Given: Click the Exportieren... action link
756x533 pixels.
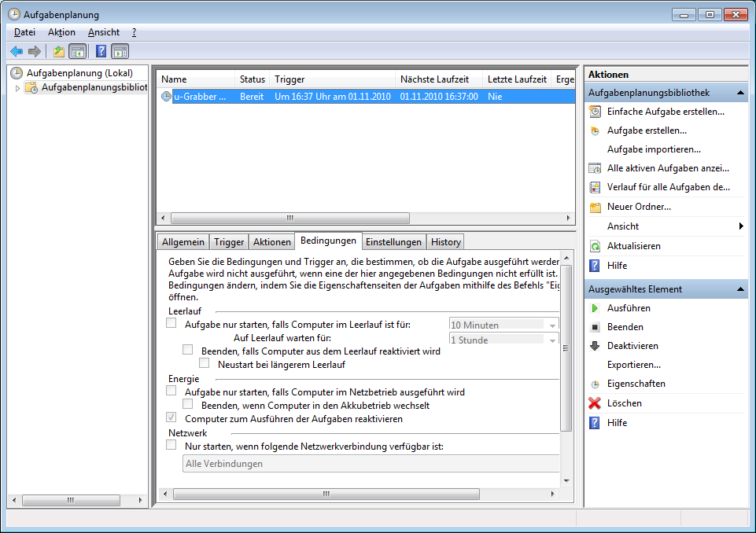Looking at the screenshot, I should (633, 365).
